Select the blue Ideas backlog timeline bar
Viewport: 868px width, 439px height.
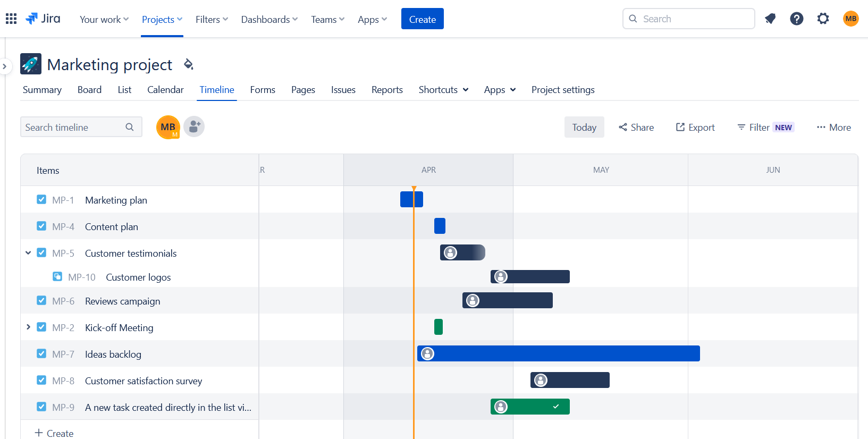click(x=563, y=354)
